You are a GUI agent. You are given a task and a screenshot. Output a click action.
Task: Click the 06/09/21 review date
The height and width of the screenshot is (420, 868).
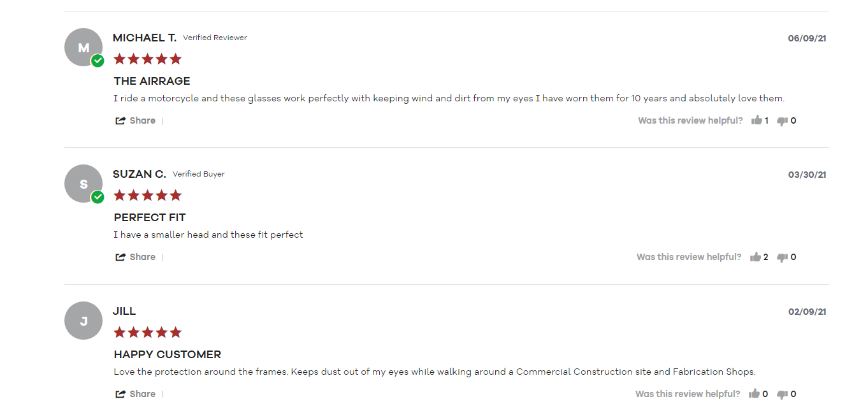[807, 38]
